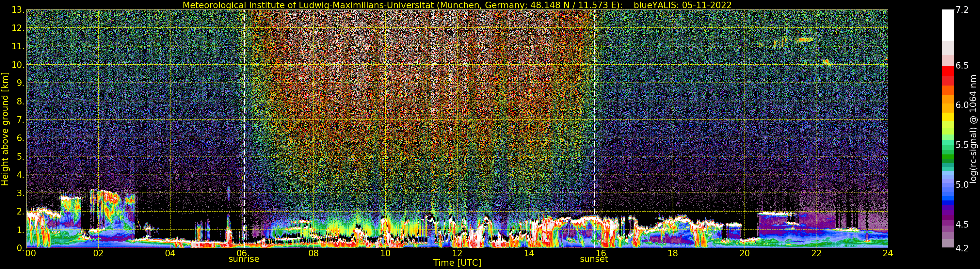Click the '4.5' colorbar value label
980x269 pixels.
pos(962,224)
